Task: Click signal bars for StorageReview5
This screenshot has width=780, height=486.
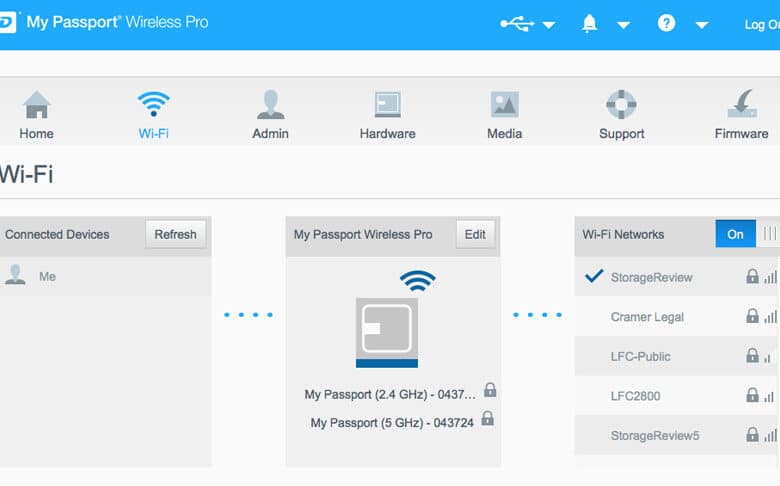Action: pos(771,435)
